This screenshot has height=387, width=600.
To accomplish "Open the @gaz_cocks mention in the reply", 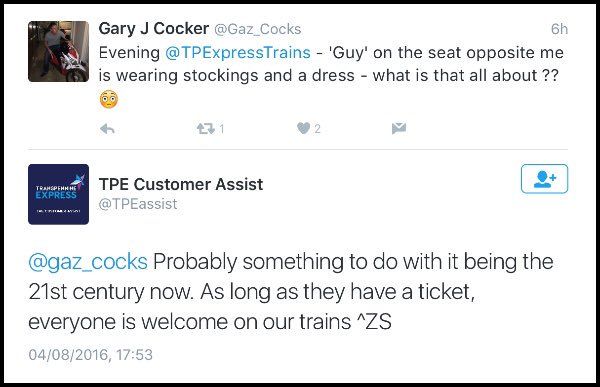I will pyautogui.click(x=88, y=262).
